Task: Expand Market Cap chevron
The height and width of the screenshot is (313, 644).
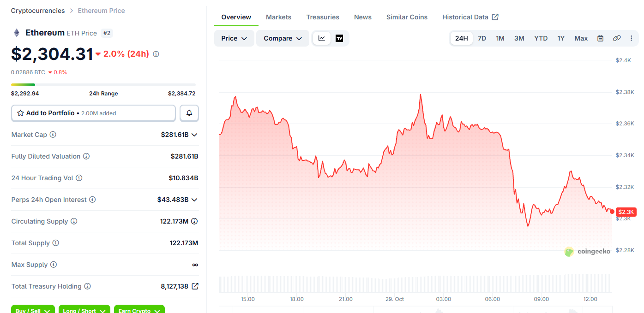Action: pyautogui.click(x=194, y=135)
